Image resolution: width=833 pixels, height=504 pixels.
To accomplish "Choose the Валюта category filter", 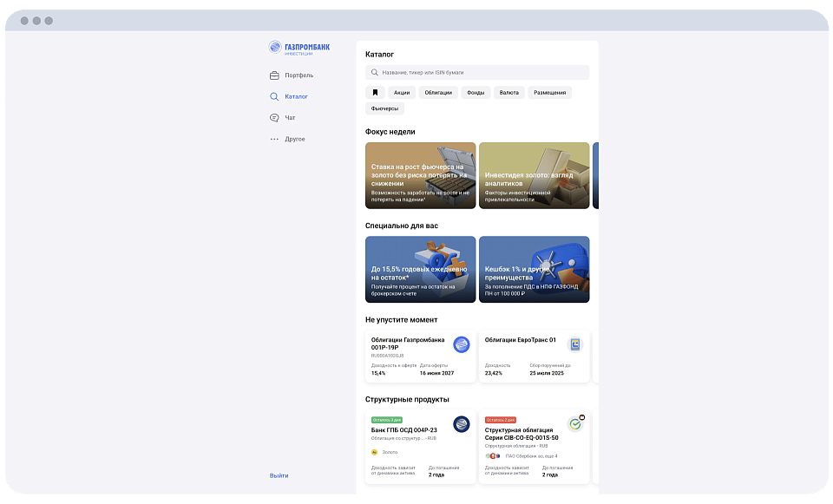I will [x=509, y=93].
